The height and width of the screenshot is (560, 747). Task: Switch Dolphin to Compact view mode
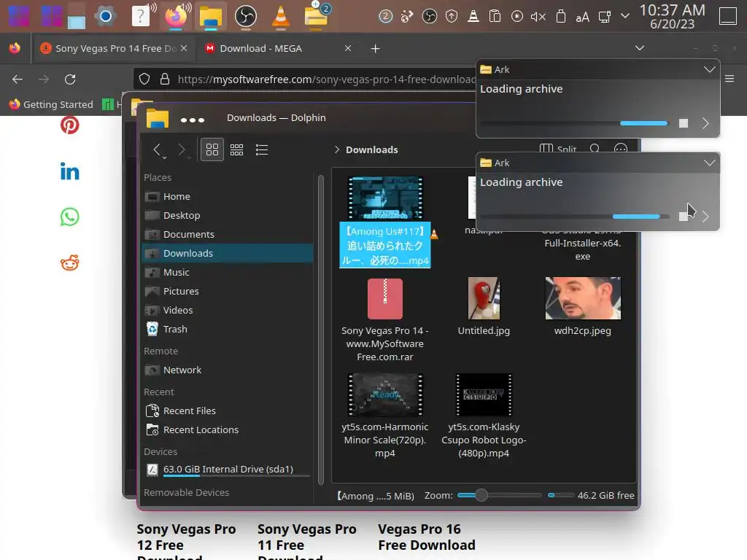237,149
